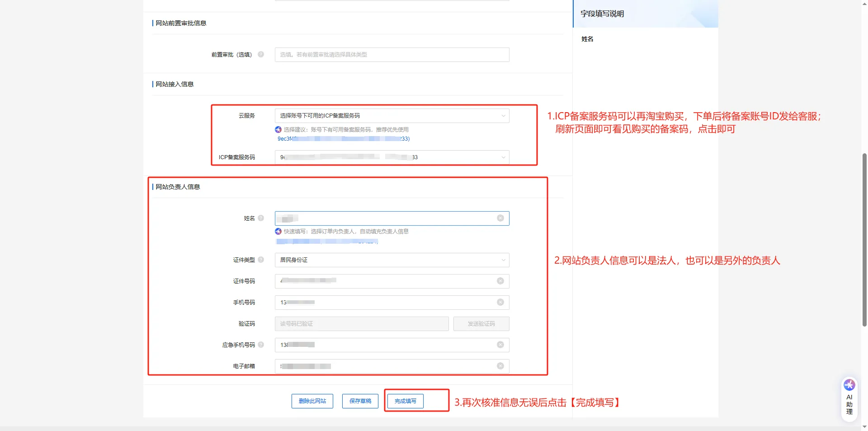Click help icon next to 应急手机号码
The width and height of the screenshot is (868, 431).
click(261, 345)
